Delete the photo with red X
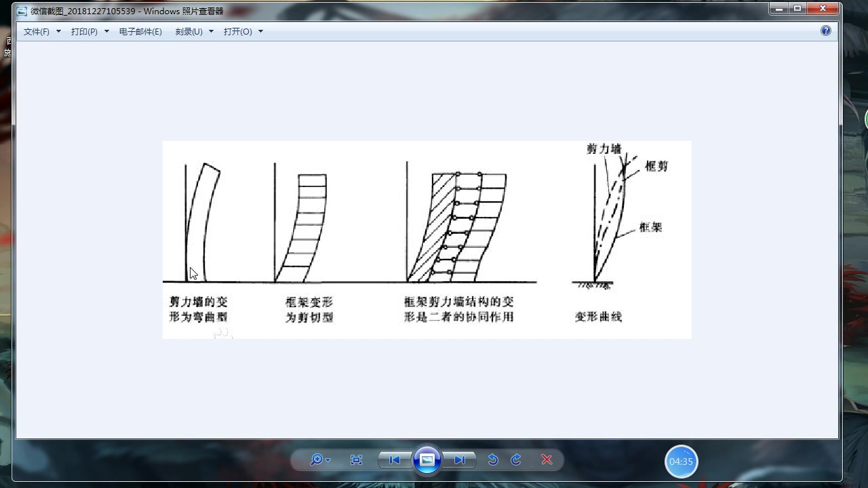Viewport: 868px width, 488px height. 547,460
